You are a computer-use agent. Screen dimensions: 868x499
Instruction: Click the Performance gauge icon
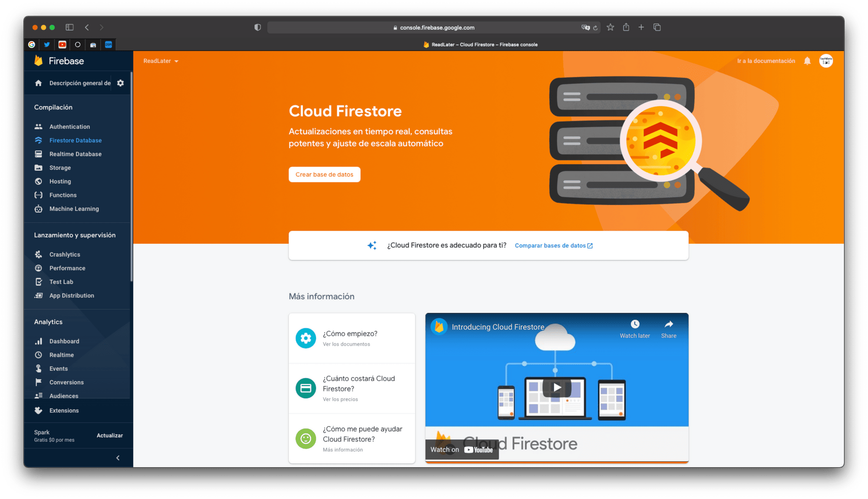[x=38, y=268]
